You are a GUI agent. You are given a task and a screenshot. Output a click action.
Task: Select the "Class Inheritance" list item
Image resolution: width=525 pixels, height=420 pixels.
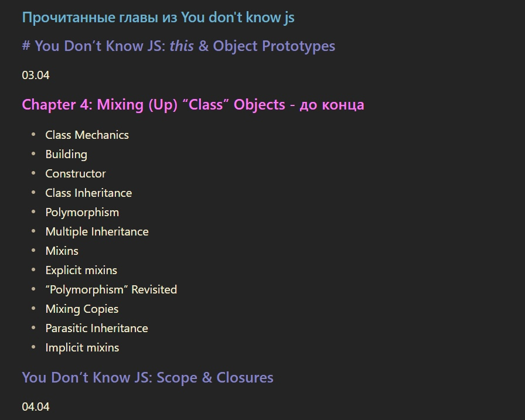88,193
